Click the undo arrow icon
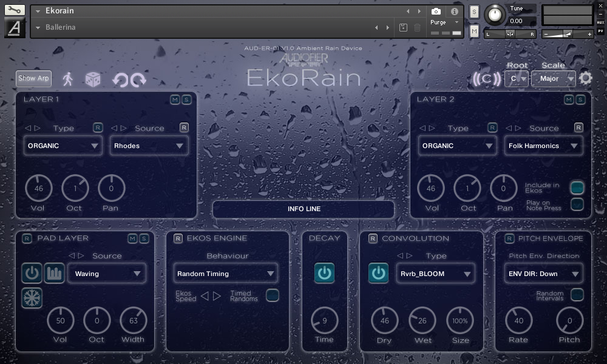This screenshot has width=607, height=364. (120, 80)
